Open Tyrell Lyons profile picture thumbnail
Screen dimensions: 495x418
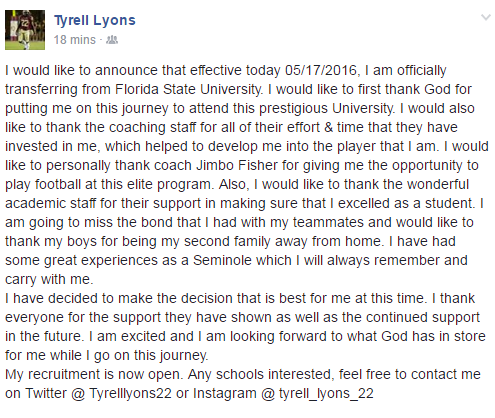(x=25, y=30)
